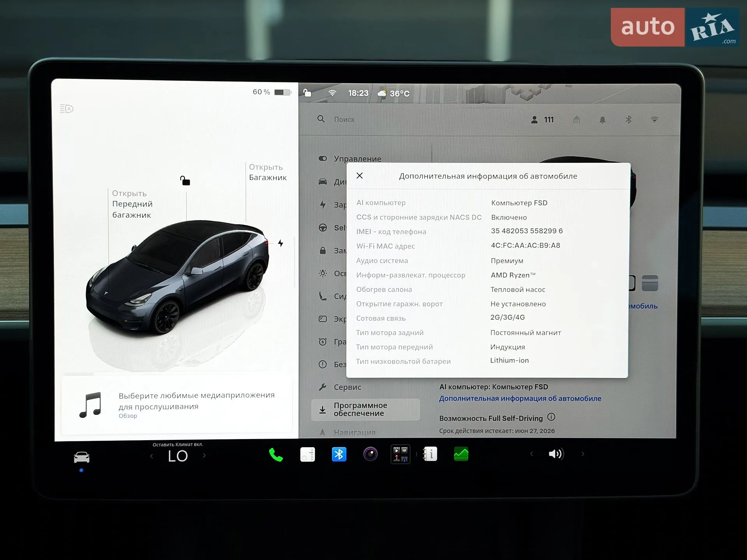Tap the car controls icon in dock
Viewport: 747px width, 560px height.
[x=82, y=457]
